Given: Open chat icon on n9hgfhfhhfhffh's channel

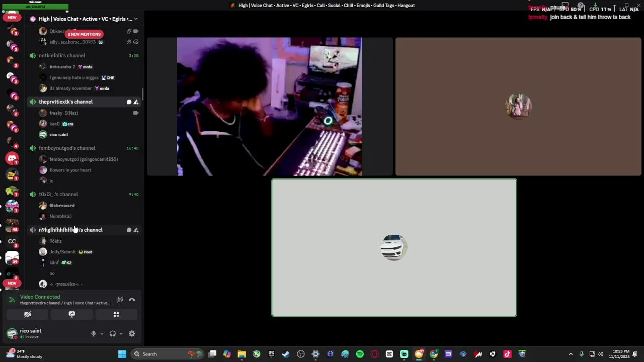Looking at the screenshot, I should pyautogui.click(x=129, y=230).
